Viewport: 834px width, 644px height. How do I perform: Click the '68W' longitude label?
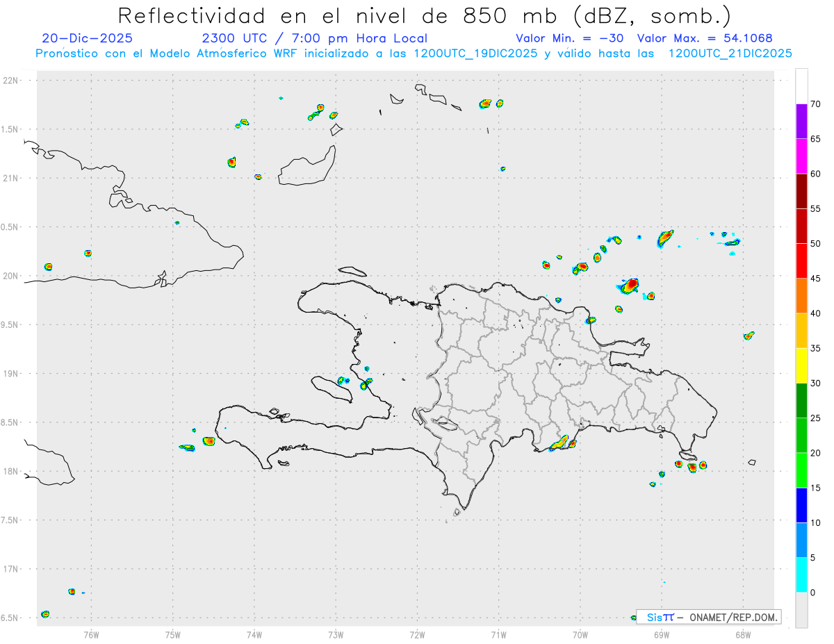[743, 634]
